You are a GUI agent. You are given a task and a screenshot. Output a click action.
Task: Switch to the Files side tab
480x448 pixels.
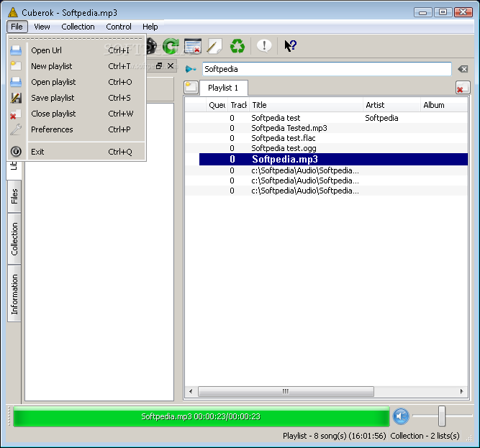14,196
